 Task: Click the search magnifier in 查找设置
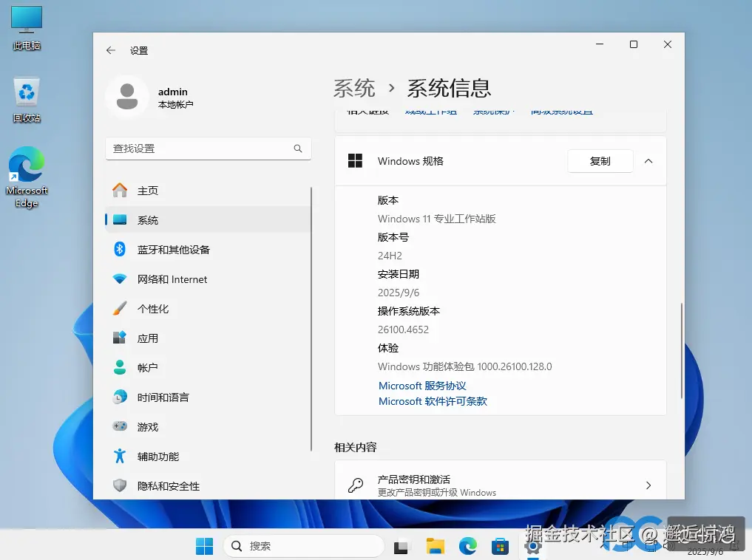(x=298, y=148)
